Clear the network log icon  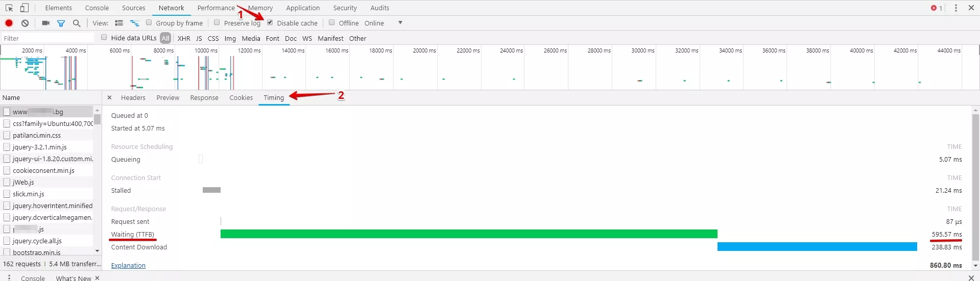coord(25,23)
